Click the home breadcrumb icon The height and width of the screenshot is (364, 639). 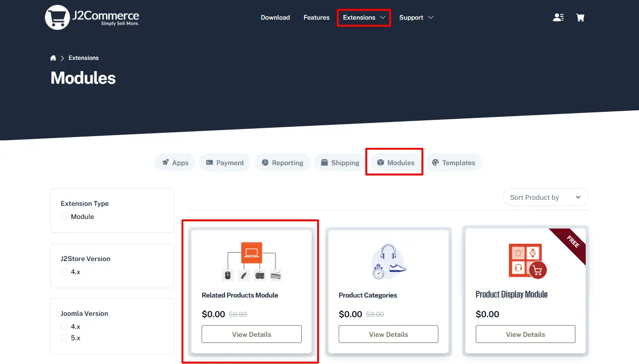pyautogui.click(x=53, y=58)
